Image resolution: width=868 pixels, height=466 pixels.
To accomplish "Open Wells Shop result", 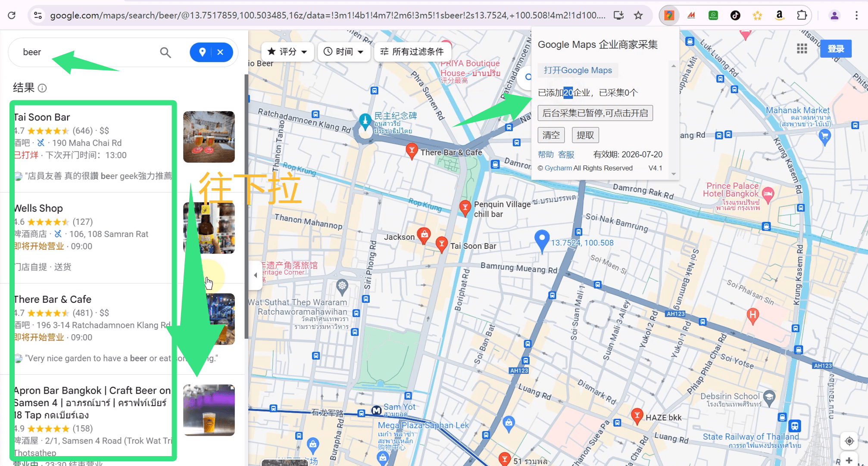I will pos(38,208).
